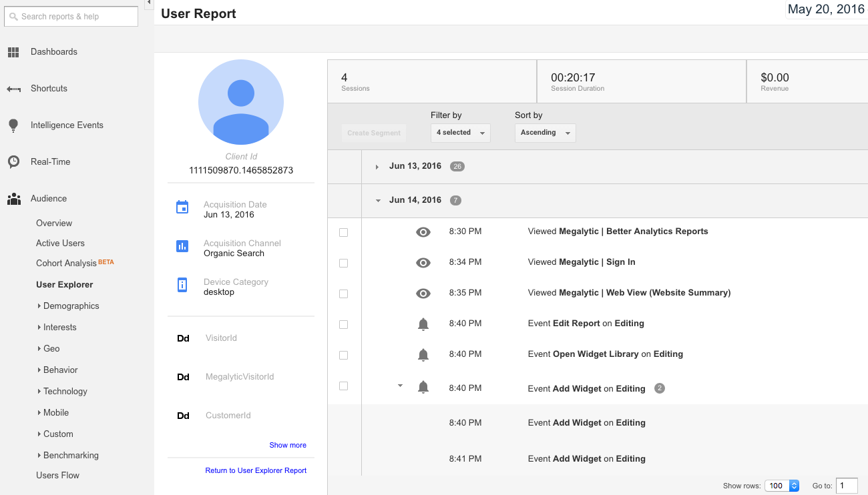Tick the checkbox beside Open Widget Library event
The height and width of the screenshot is (495, 868).
343,356
